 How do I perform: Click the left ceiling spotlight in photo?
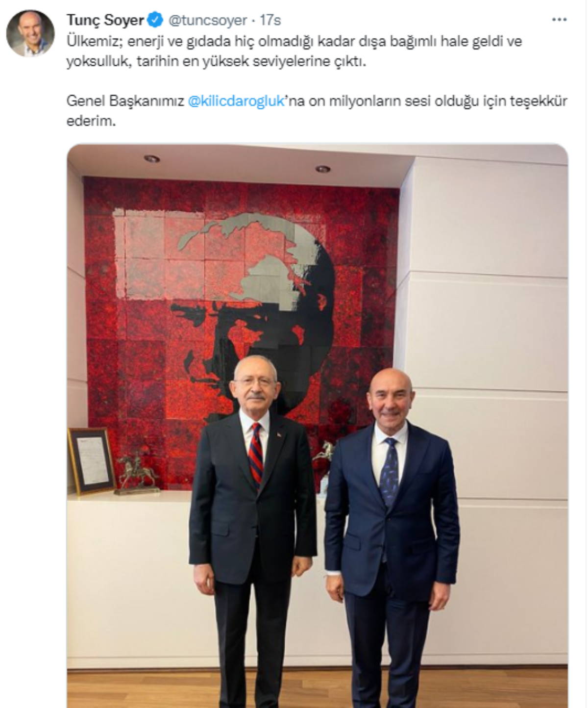click(151, 159)
